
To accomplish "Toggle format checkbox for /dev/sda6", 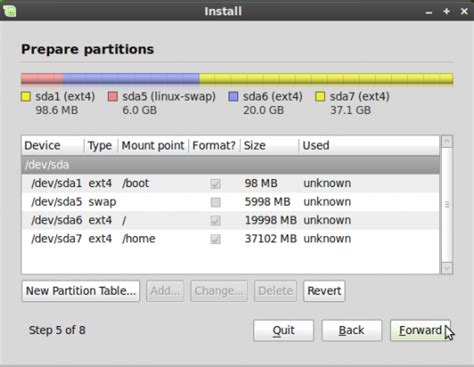I will [x=215, y=221].
